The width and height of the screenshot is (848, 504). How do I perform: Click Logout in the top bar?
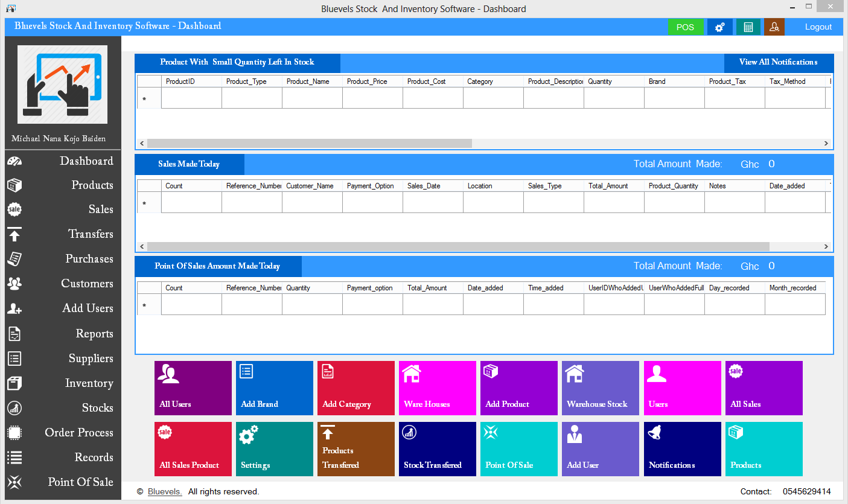point(818,27)
